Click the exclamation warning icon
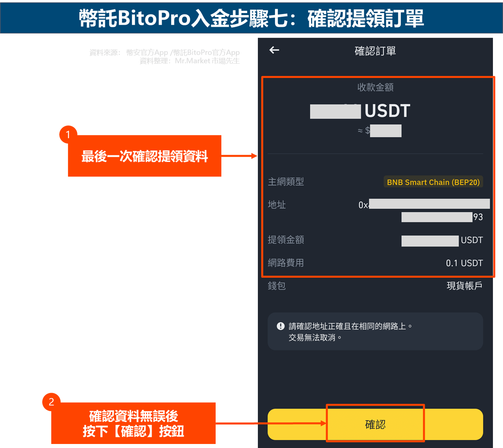The width and height of the screenshot is (503, 448). [281, 326]
